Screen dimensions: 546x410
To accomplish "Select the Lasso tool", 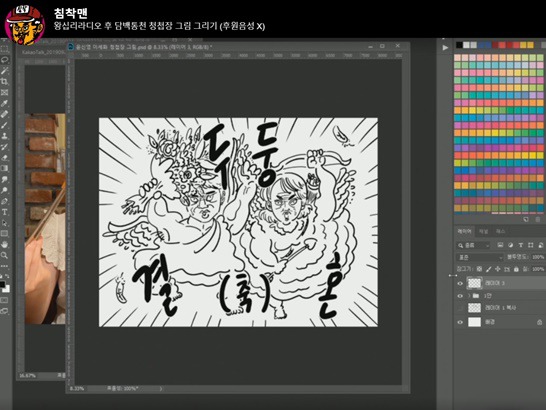I will point(5,60).
